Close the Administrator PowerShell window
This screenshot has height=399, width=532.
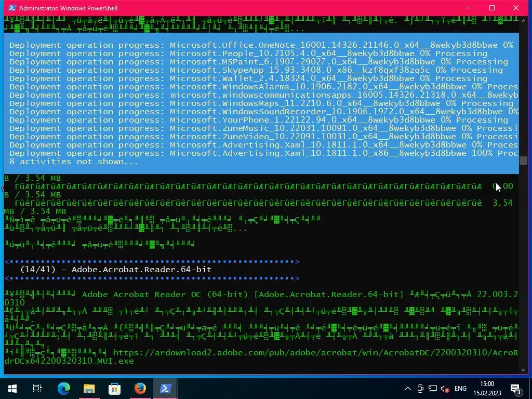(516, 8)
